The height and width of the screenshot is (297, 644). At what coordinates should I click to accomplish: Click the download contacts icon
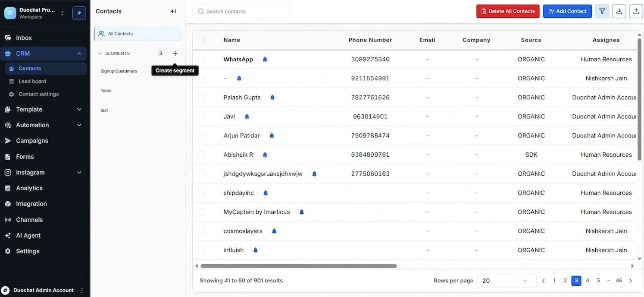619,11
